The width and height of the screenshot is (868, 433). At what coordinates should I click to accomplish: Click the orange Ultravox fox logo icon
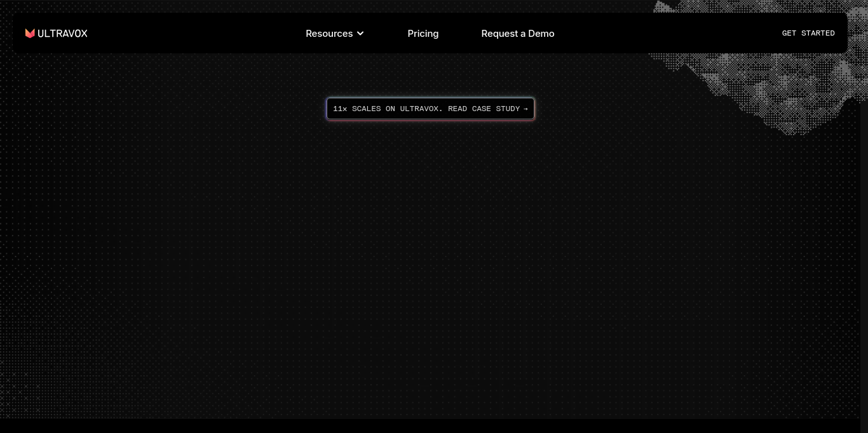tap(30, 34)
